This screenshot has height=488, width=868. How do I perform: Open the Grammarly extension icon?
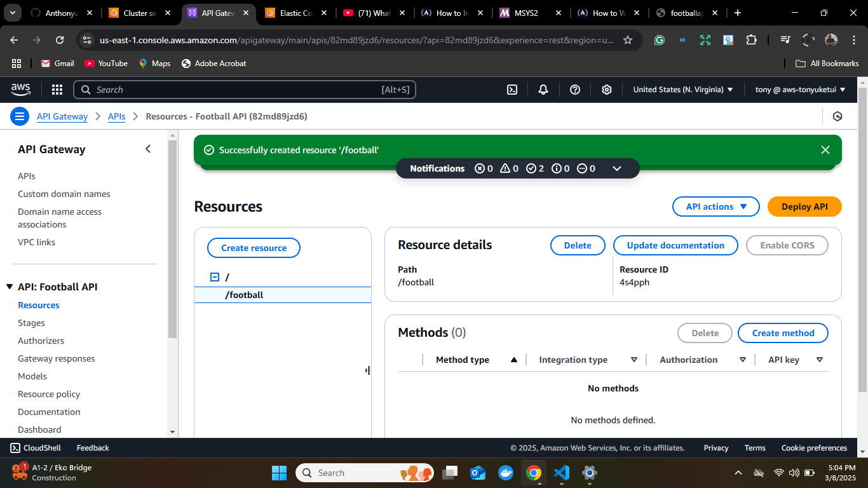click(660, 40)
